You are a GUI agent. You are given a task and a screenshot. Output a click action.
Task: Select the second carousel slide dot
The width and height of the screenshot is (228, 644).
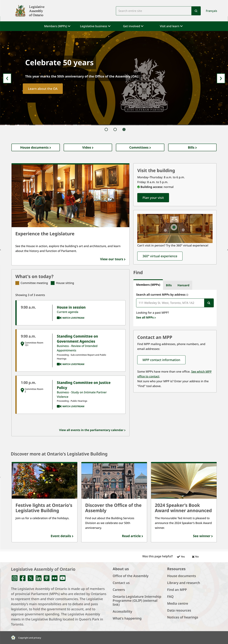(x=115, y=129)
